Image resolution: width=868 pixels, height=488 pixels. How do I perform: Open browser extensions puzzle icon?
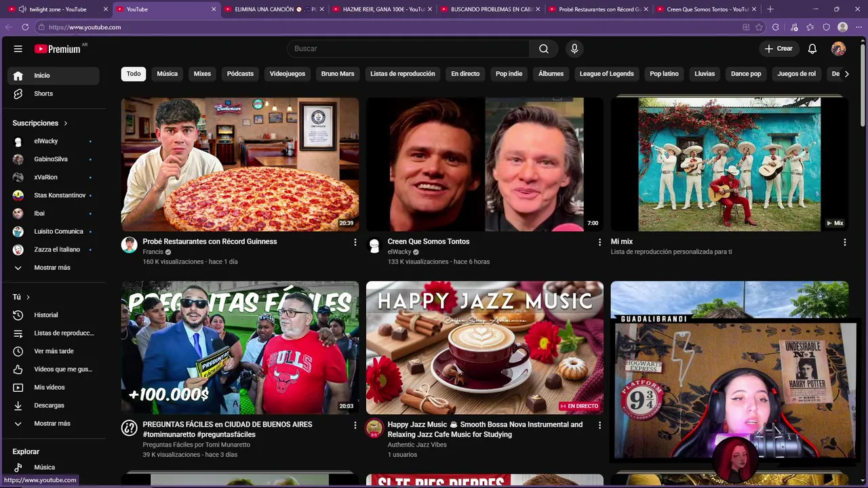[776, 27]
